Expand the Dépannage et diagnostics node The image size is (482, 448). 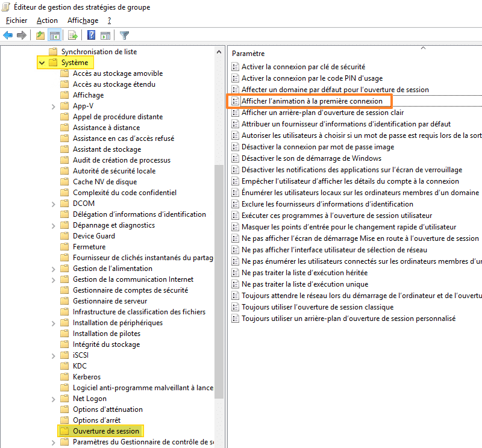coord(53,225)
